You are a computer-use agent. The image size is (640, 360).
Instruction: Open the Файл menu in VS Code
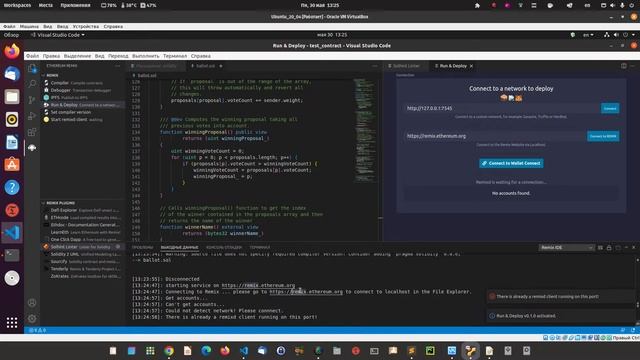point(32,56)
